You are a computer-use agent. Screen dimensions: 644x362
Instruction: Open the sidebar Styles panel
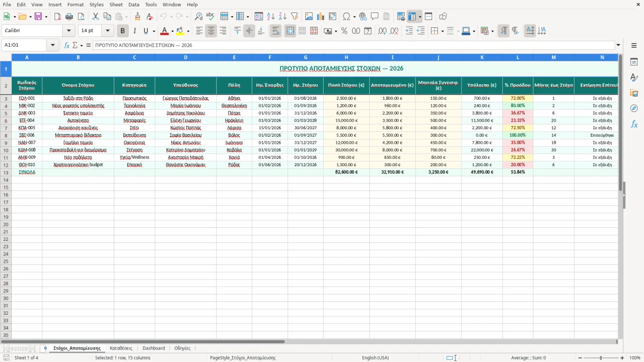click(634, 77)
